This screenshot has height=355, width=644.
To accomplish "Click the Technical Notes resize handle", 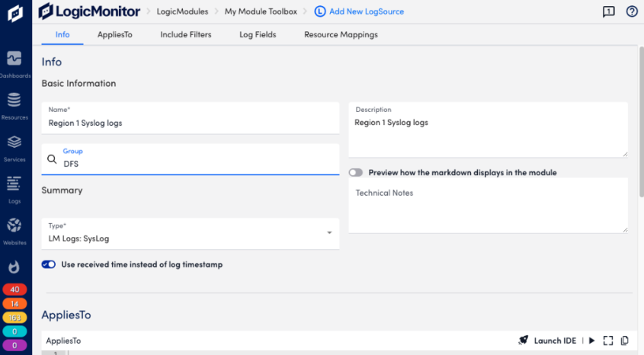I will 625,230.
